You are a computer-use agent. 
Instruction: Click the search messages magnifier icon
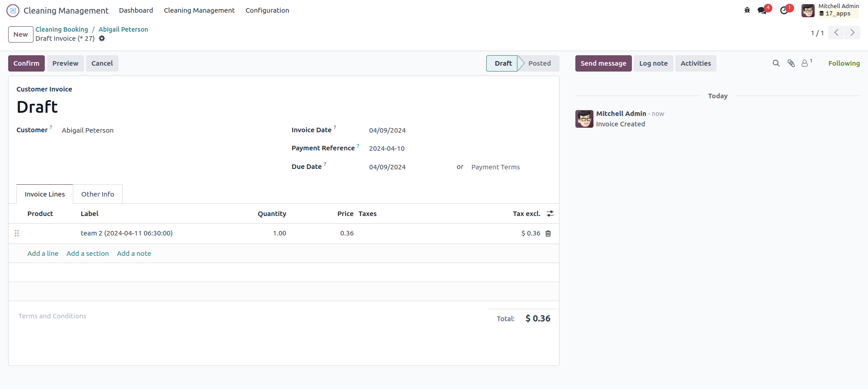point(776,63)
